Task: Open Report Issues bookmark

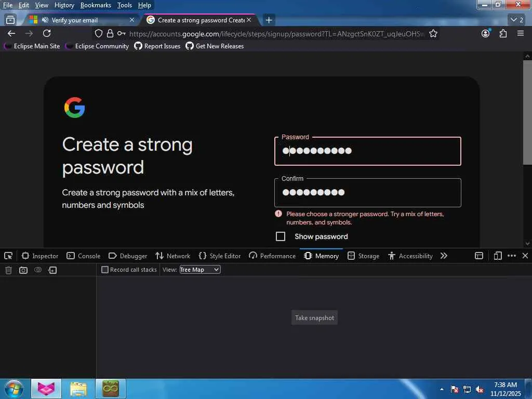Action: point(157,46)
